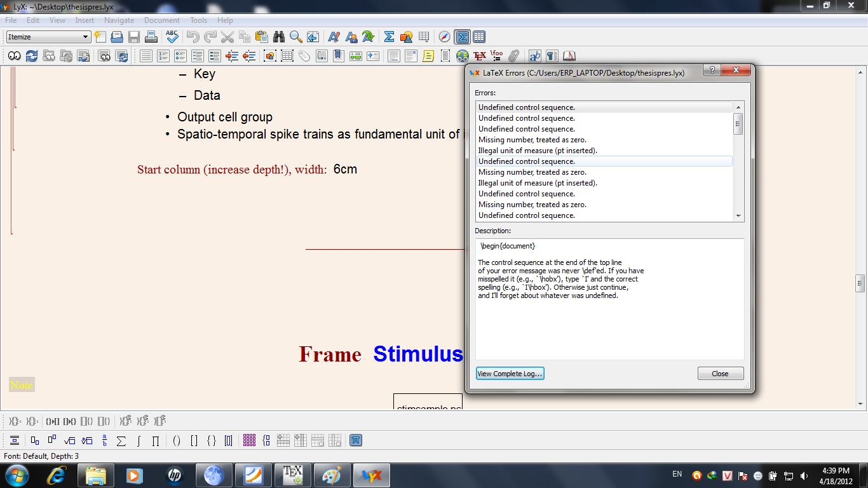Run the ABC spellcheck tool
The width and height of the screenshot is (868, 488).
point(172,37)
